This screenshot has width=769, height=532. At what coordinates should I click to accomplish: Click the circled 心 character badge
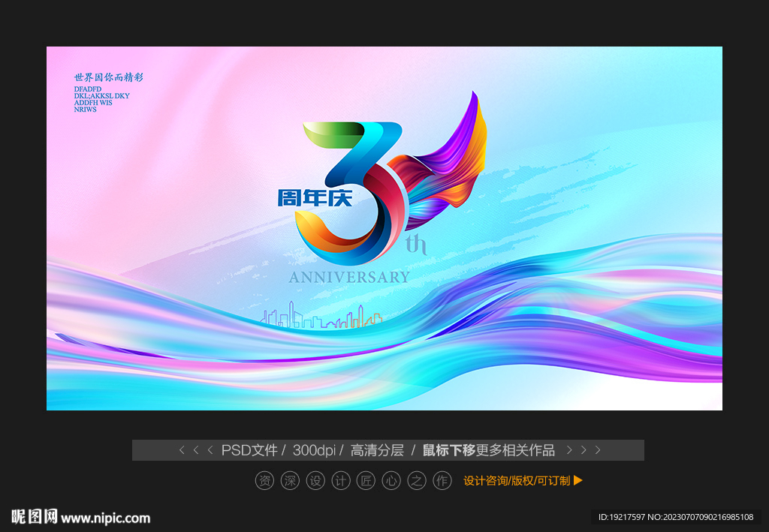(391, 480)
